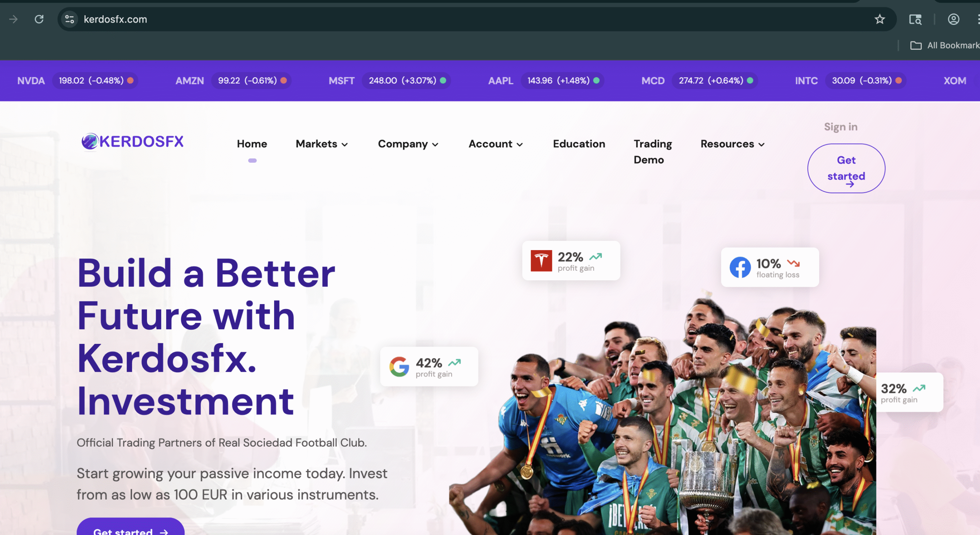Expand the Account dropdown menu

pos(496,144)
